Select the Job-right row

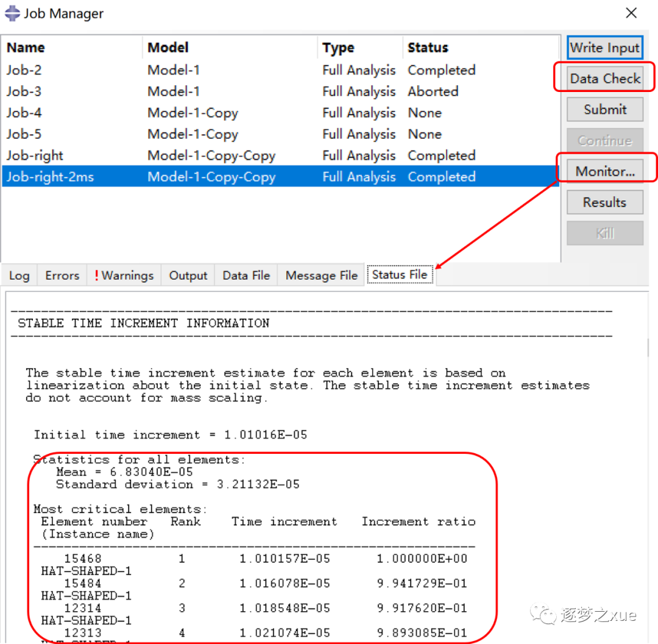point(280,155)
